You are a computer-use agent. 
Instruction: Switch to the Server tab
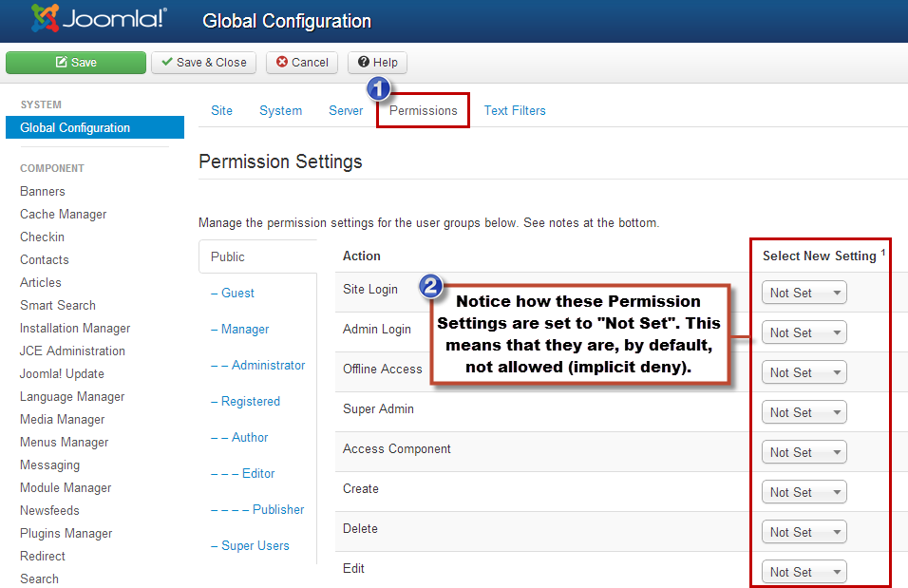click(x=346, y=110)
